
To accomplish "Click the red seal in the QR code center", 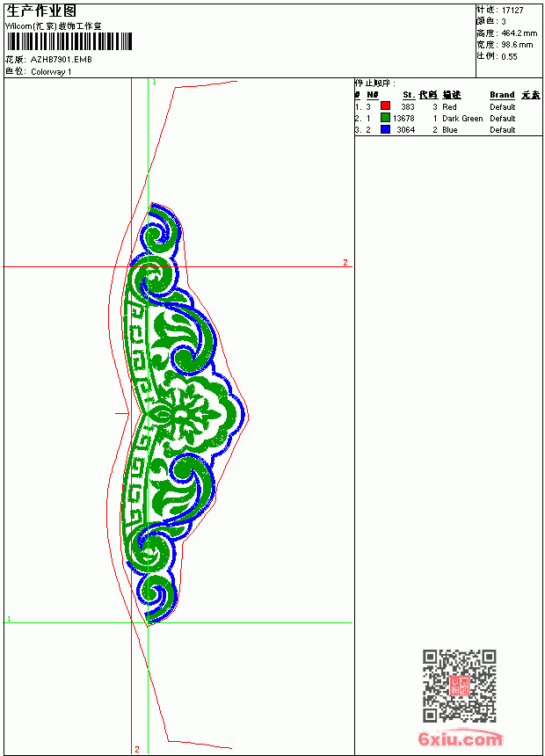I will pyautogui.click(x=460, y=686).
